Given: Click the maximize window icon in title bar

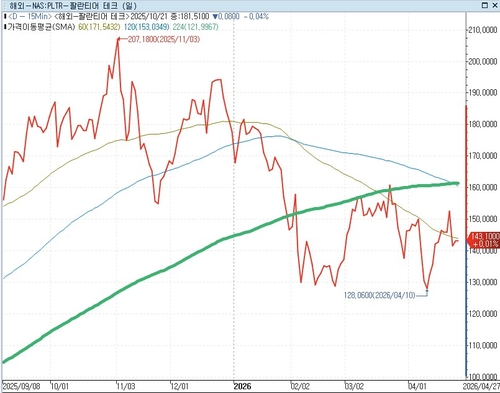Looking at the screenshot, I should coord(485,5).
